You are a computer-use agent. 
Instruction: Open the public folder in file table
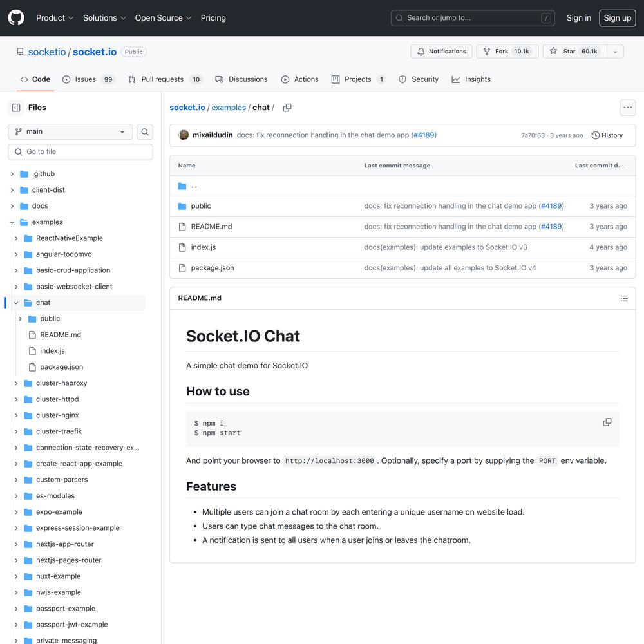(200, 206)
